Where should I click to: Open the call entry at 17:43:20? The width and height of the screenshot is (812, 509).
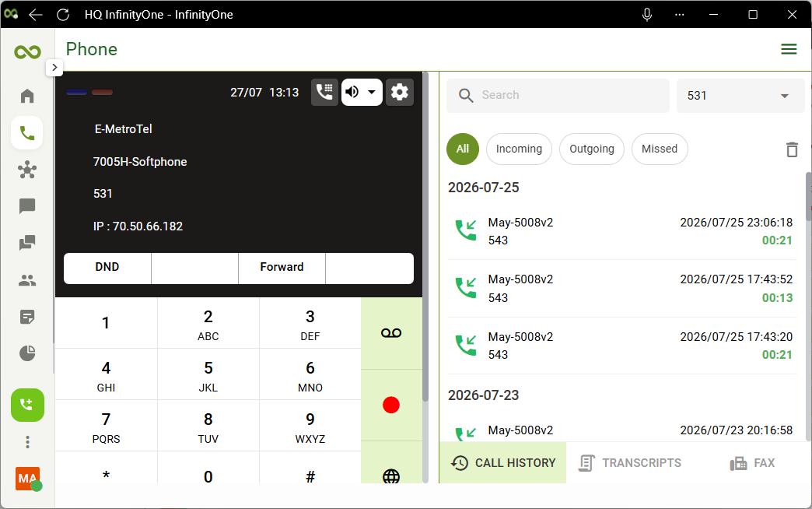[622, 346]
